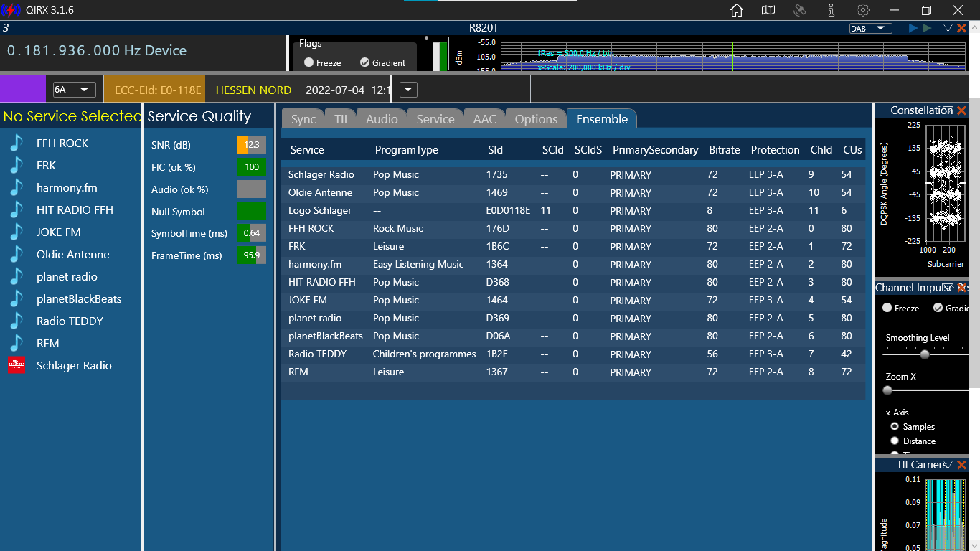Click the red Schlager Radio logo icon
This screenshot has height=551, width=980.
click(17, 365)
